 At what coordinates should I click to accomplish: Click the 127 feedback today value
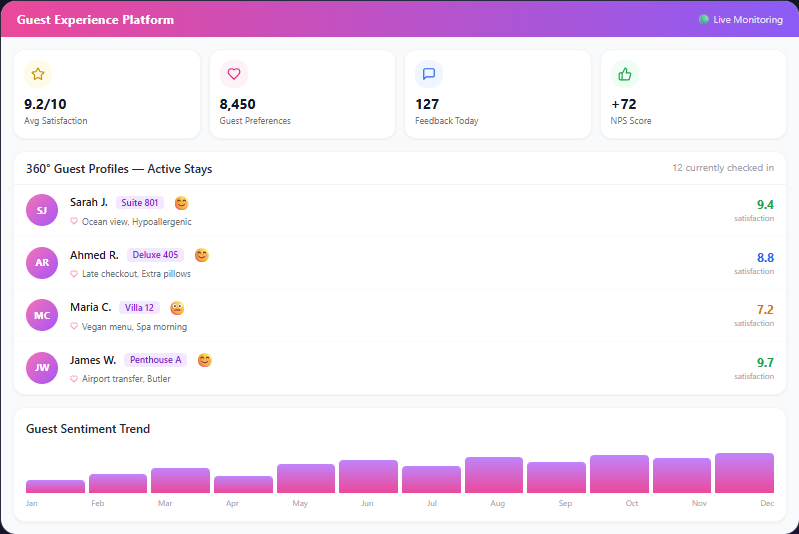427,104
